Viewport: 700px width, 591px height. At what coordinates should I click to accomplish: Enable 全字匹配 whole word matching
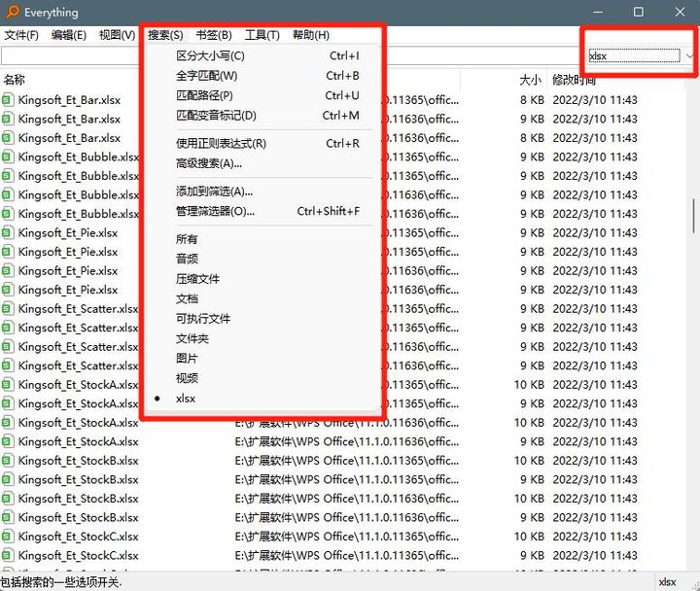(206, 76)
